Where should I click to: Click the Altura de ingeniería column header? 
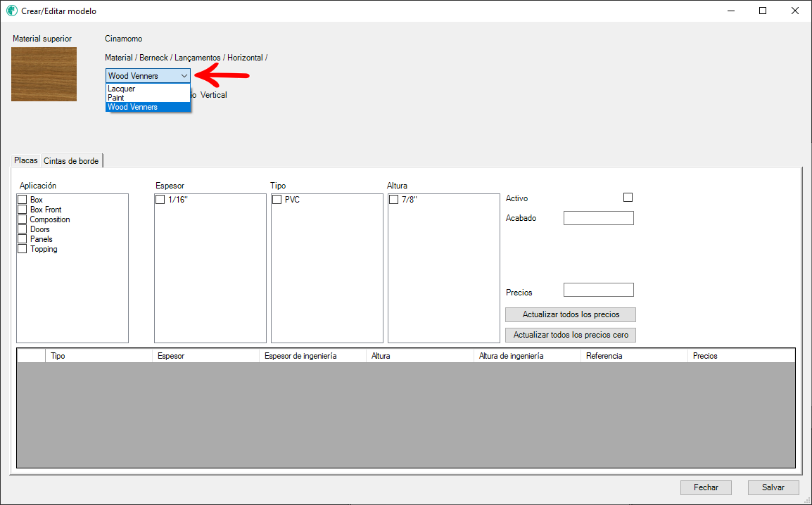[527, 356]
